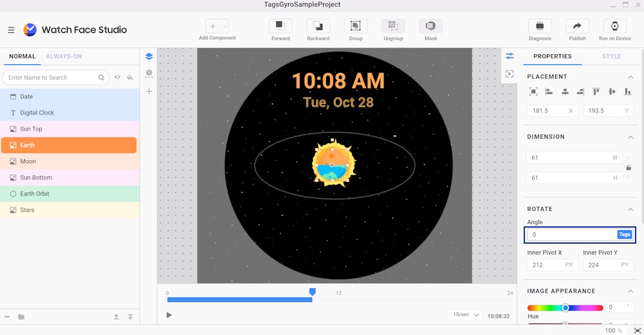Click the Group icon in toolbar
The height and width of the screenshot is (335, 644).
coord(355,26)
